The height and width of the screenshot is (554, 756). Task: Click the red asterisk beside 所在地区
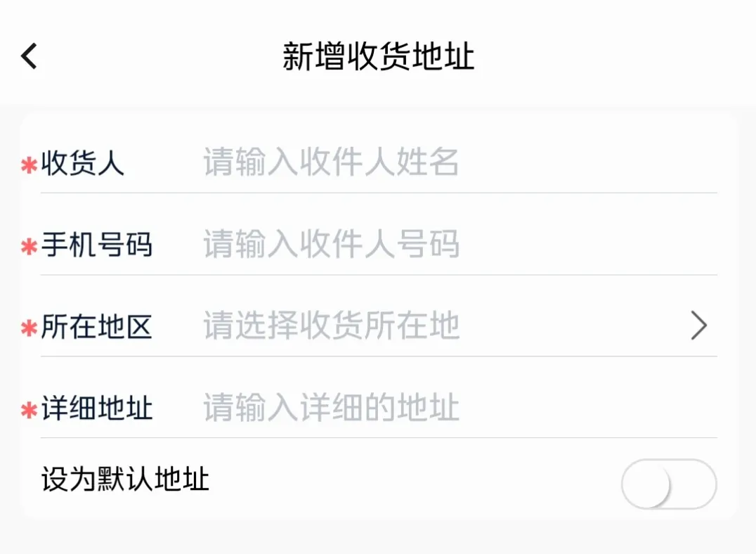[x=29, y=328]
